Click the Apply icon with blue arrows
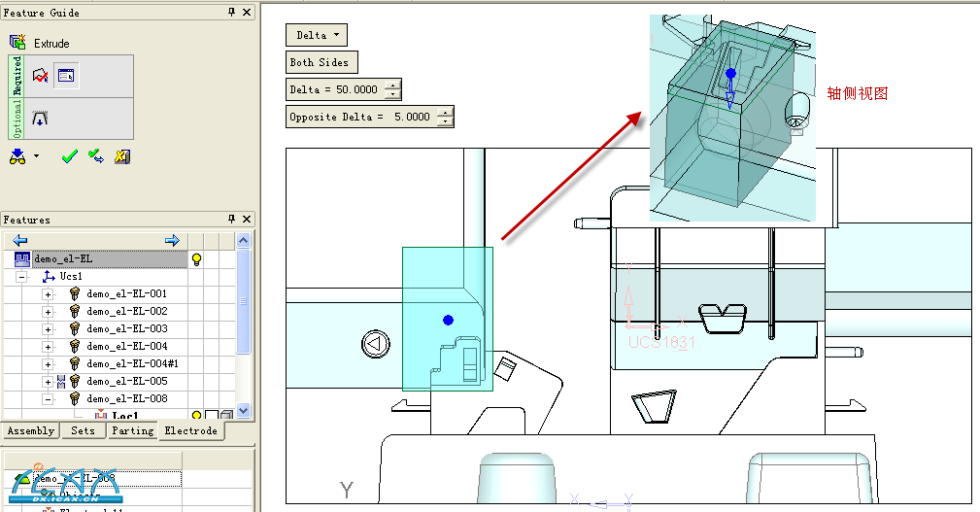The height and width of the screenshot is (512, 980). click(x=95, y=155)
